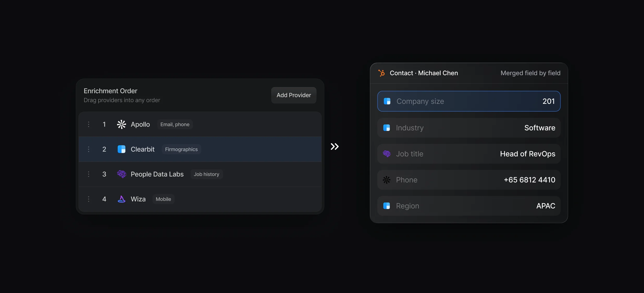Click the order number 3 in provider list
Viewport: 644px width, 293px height.
tap(104, 174)
